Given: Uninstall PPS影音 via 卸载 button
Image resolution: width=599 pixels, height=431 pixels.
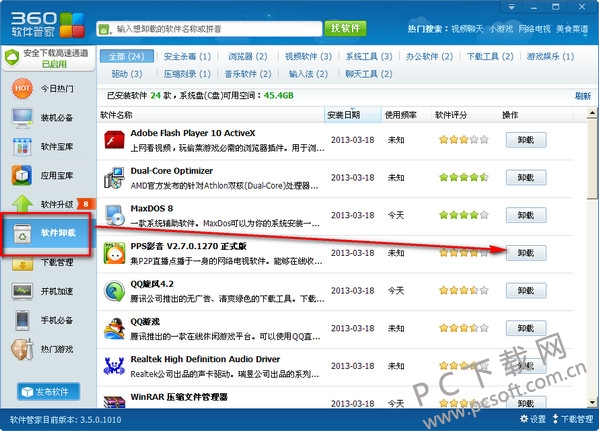Looking at the screenshot, I should click(526, 253).
